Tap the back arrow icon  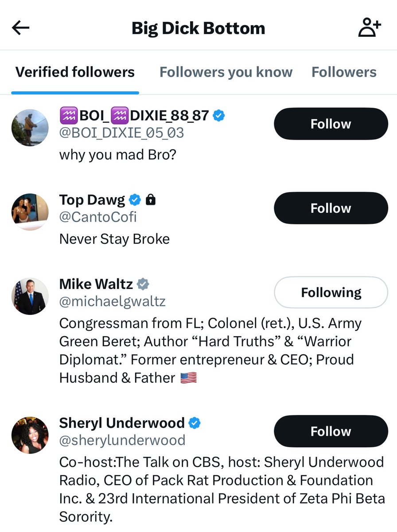(20, 28)
